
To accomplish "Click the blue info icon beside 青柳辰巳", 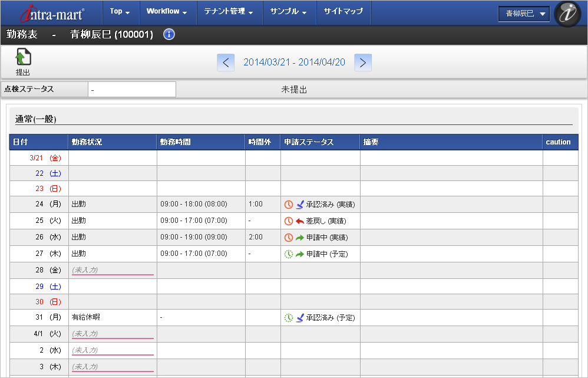I will point(169,34).
